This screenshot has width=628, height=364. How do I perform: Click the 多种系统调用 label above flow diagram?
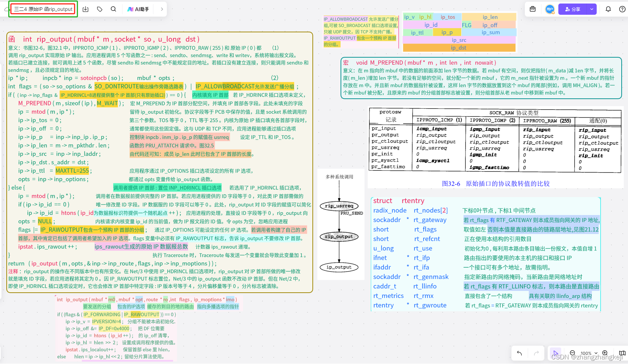pos(339,177)
